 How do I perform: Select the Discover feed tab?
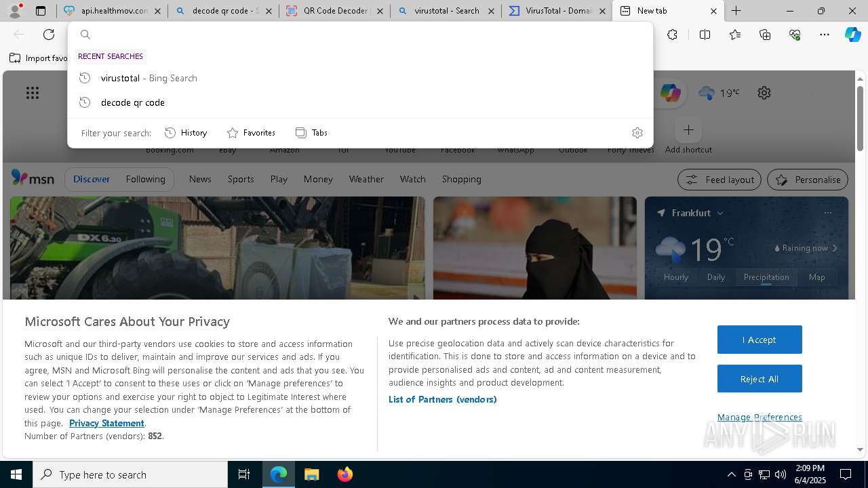[x=92, y=179]
